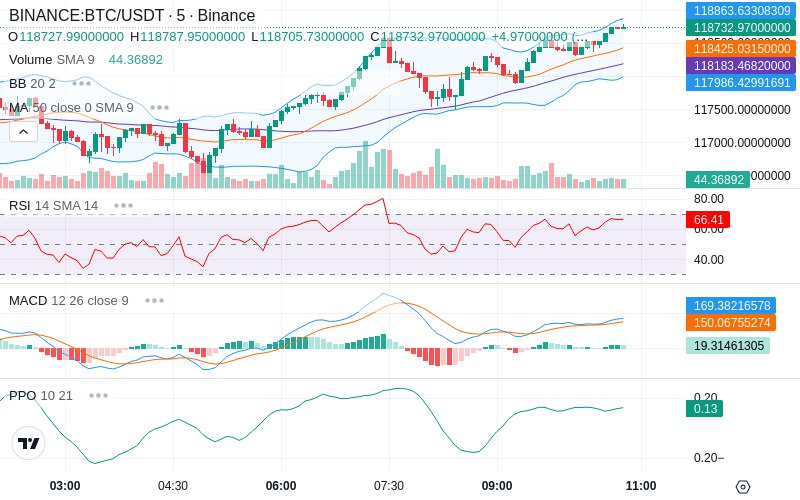Select the Volume SMA 9 legend label
Screen dimensions: 800x500
(52, 60)
